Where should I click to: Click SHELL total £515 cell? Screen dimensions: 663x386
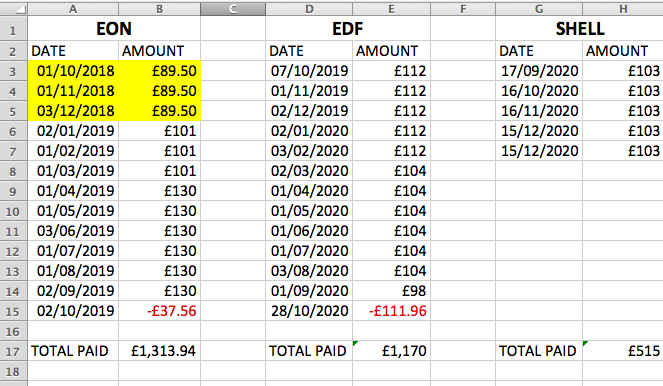623,351
